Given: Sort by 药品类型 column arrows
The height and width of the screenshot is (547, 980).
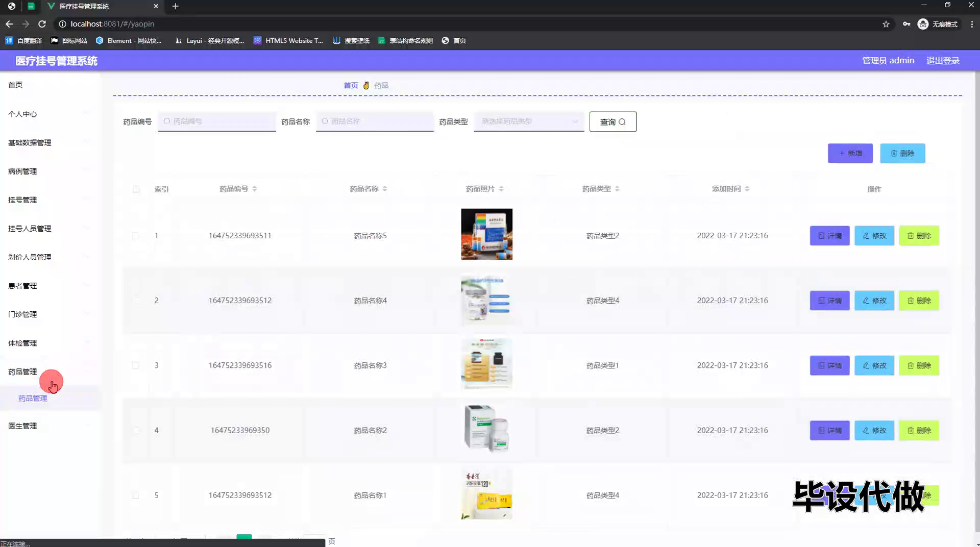Looking at the screenshot, I should (x=617, y=189).
